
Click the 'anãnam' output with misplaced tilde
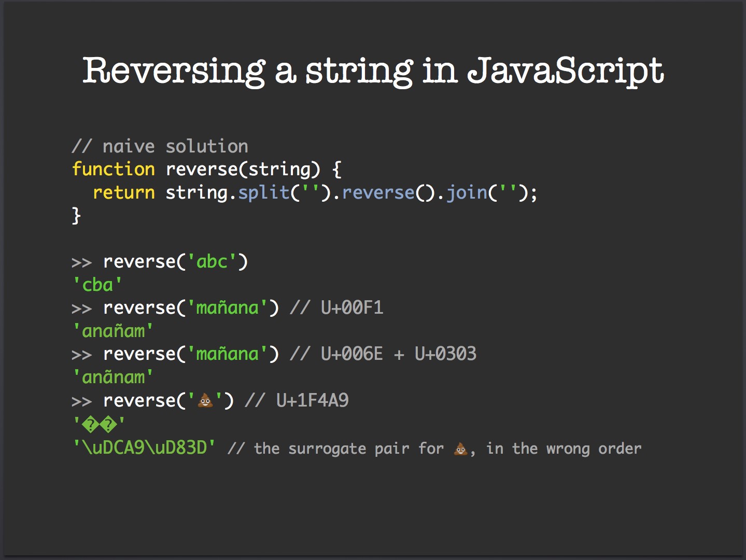click(113, 377)
